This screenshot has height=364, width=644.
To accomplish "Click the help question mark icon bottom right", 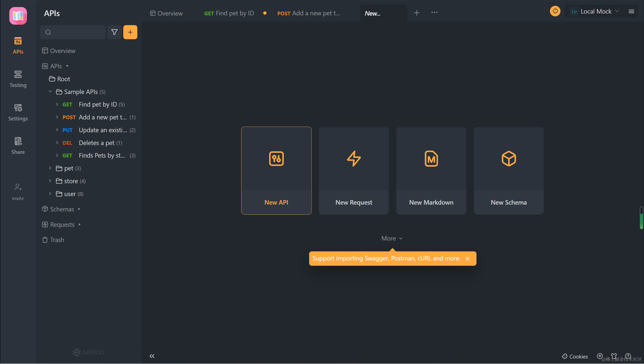I will point(628,356).
